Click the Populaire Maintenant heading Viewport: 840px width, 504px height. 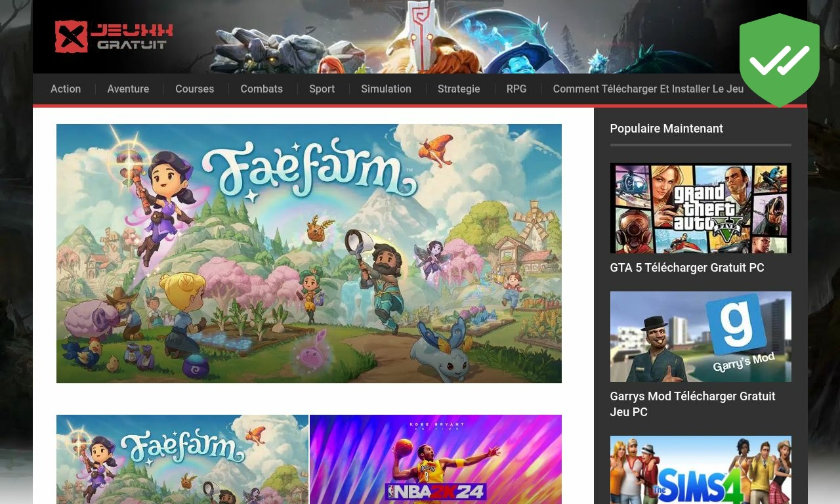pos(666,129)
